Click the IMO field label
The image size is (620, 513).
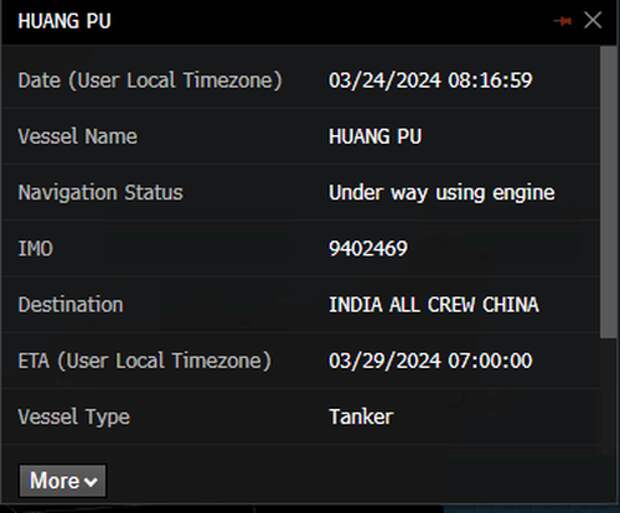point(35,249)
